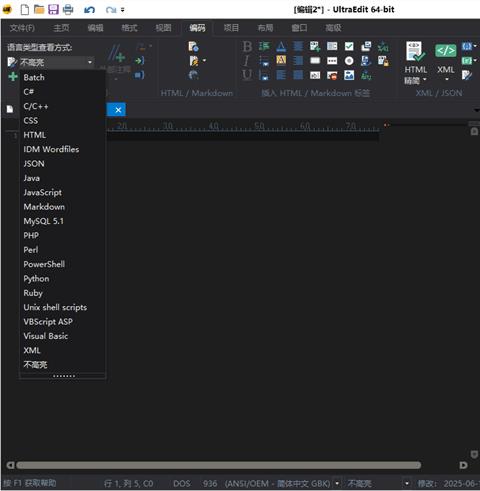Click the three-dots input box icon
Viewport: 480px width, 491px height.
point(332,61)
